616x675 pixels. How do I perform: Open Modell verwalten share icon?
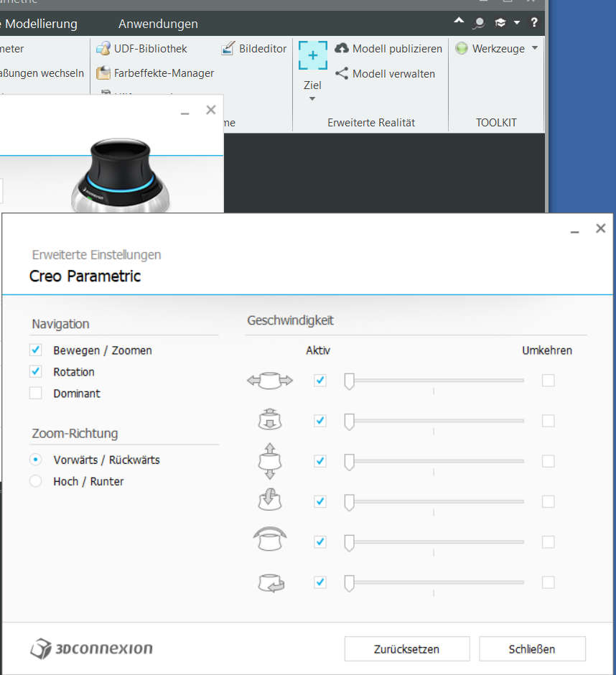pos(342,73)
